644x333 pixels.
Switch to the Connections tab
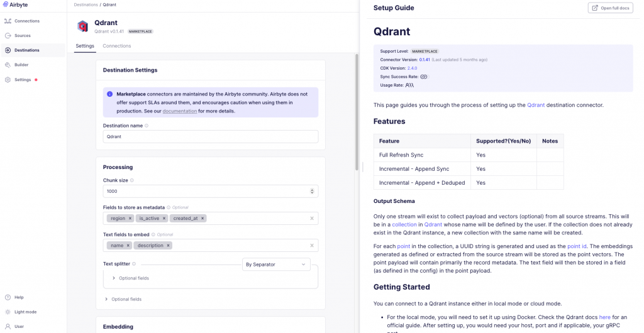(116, 46)
